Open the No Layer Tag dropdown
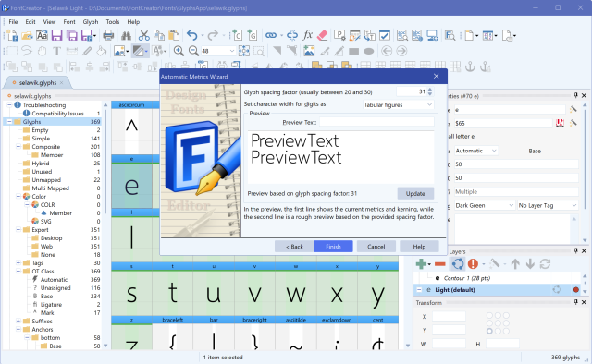The height and width of the screenshot is (364, 592). tap(548, 206)
